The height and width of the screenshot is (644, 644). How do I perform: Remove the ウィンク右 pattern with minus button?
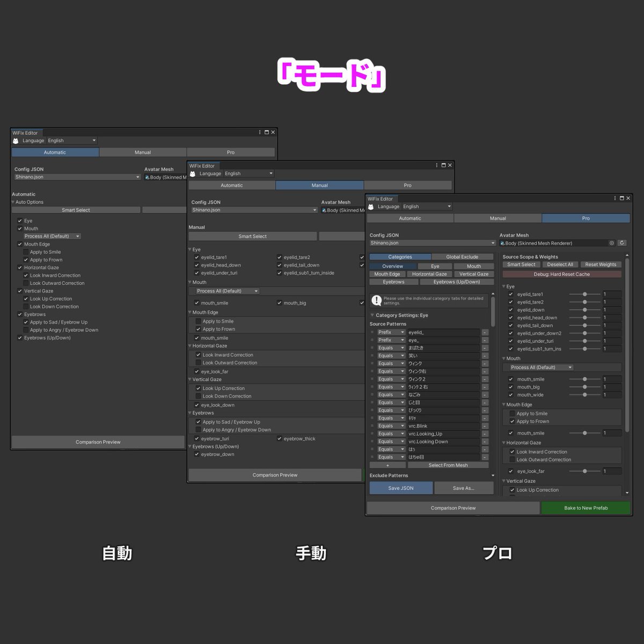click(x=485, y=371)
